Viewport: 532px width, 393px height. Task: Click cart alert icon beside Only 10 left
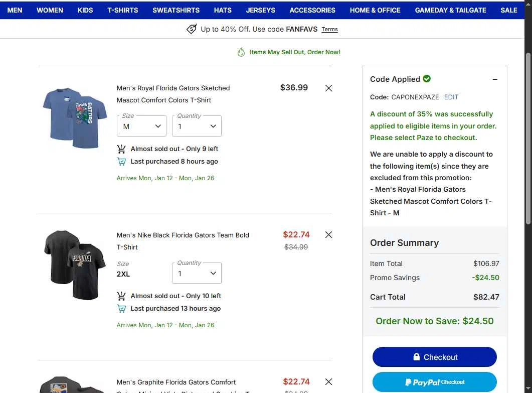pos(121,296)
